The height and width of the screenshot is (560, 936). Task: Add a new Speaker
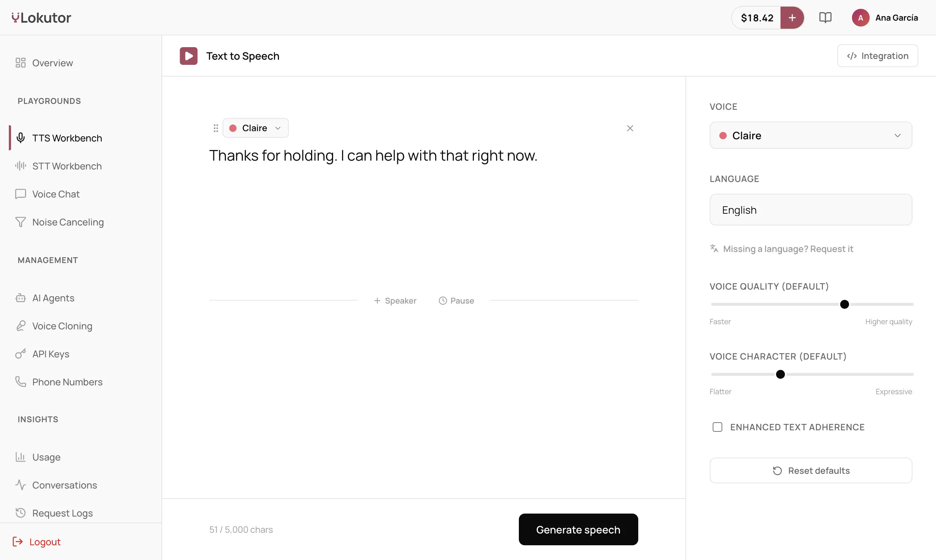(395, 301)
